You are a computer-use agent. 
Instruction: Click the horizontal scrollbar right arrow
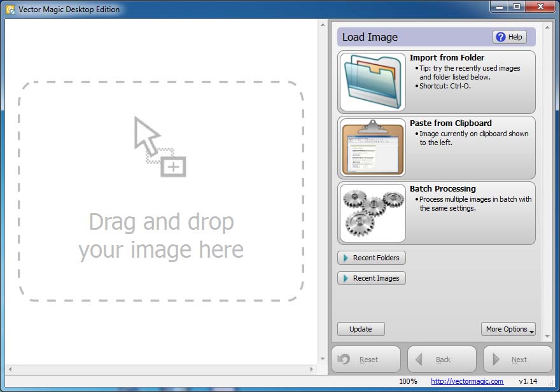tap(311, 369)
